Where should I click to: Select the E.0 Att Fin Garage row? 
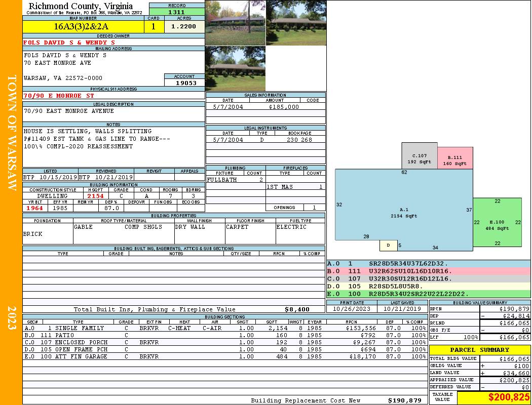223,356
